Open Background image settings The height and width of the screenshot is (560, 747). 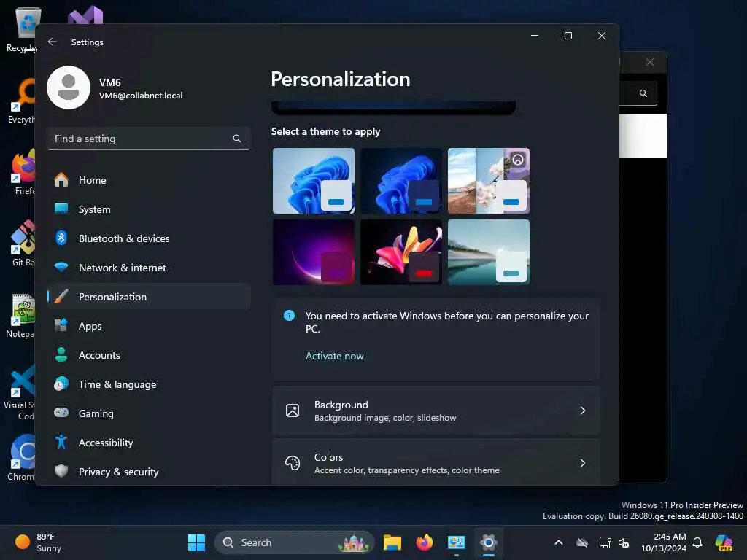436,411
